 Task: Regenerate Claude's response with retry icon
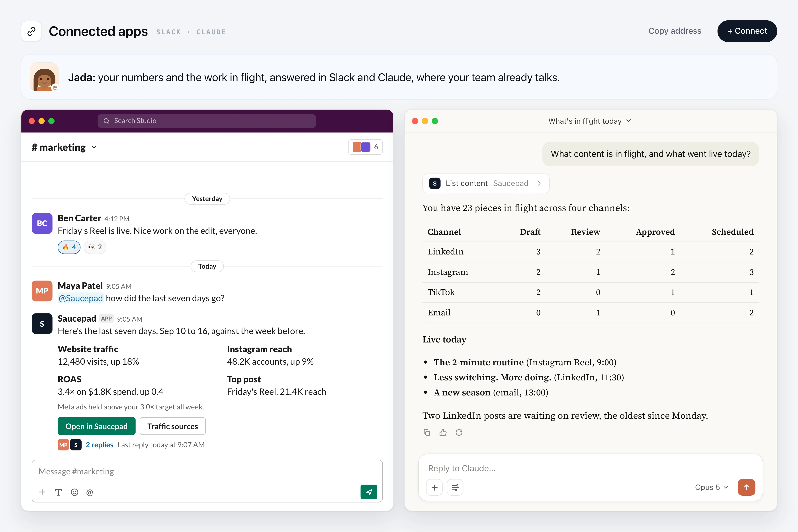459,432
